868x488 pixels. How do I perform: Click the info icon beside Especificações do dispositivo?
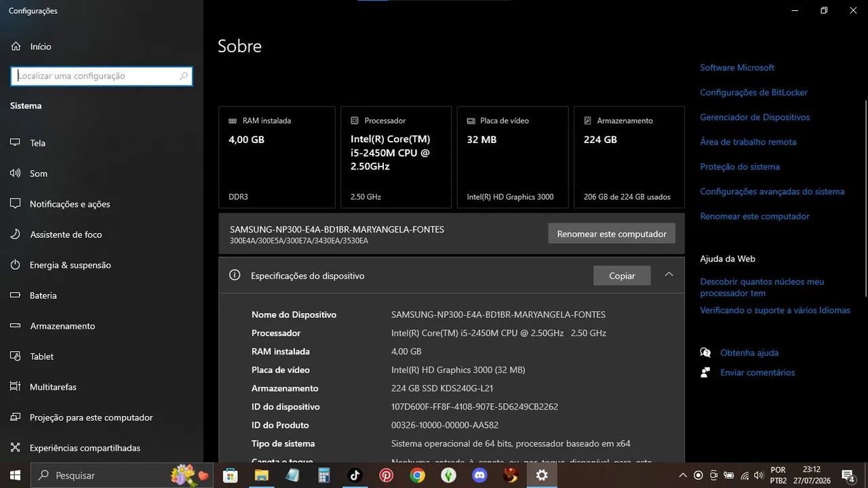click(235, 275)
